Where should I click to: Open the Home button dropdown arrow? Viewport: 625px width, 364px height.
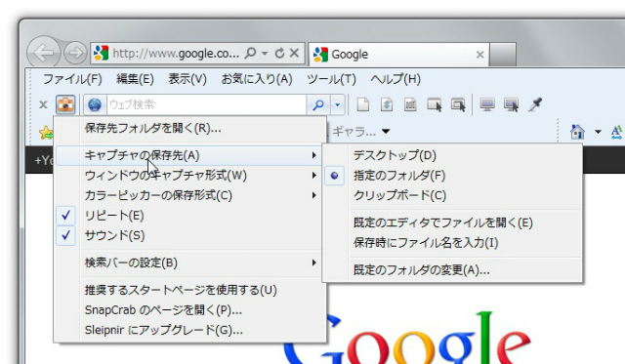[598, 132]
